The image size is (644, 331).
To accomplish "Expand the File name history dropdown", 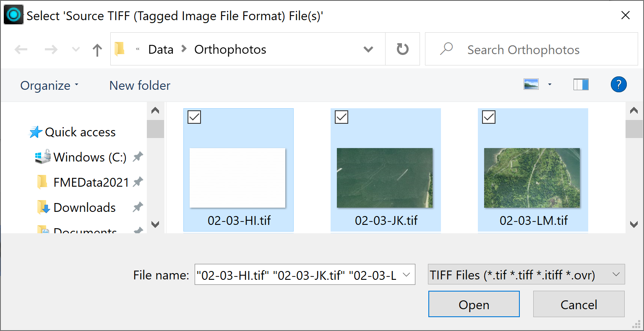I will click(x=405, y=274).
